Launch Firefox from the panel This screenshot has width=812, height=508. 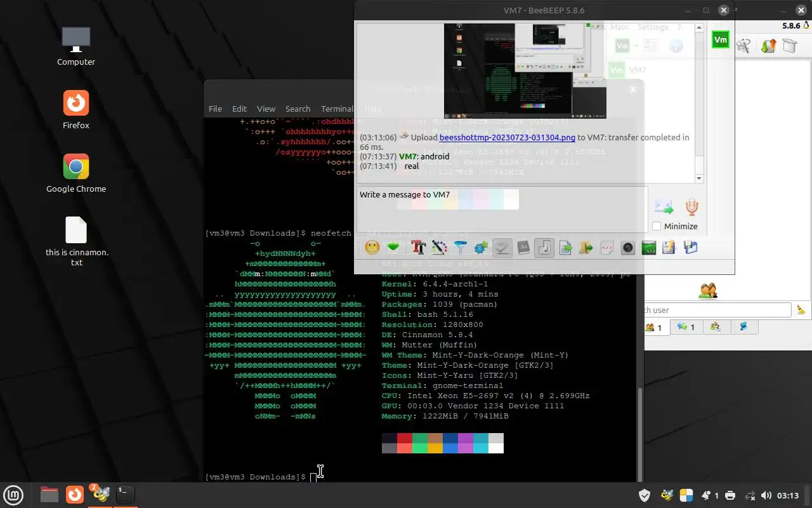click(75, 494)
